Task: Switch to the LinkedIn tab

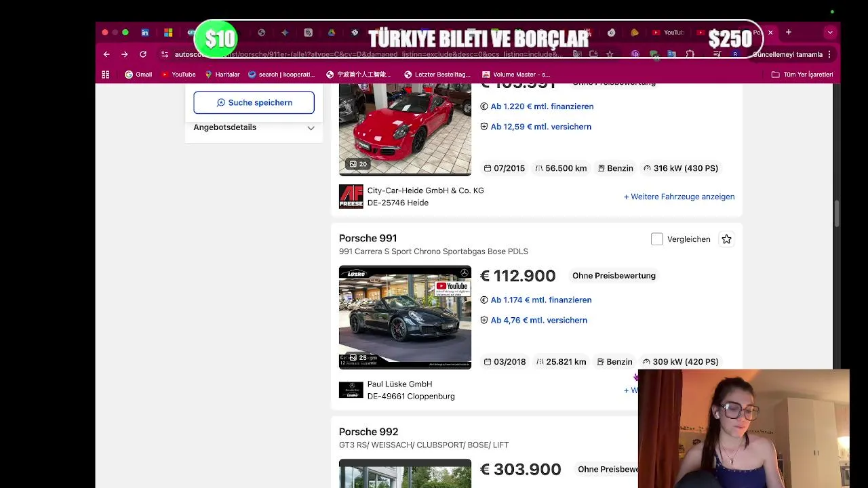Action: coord(145,33)
